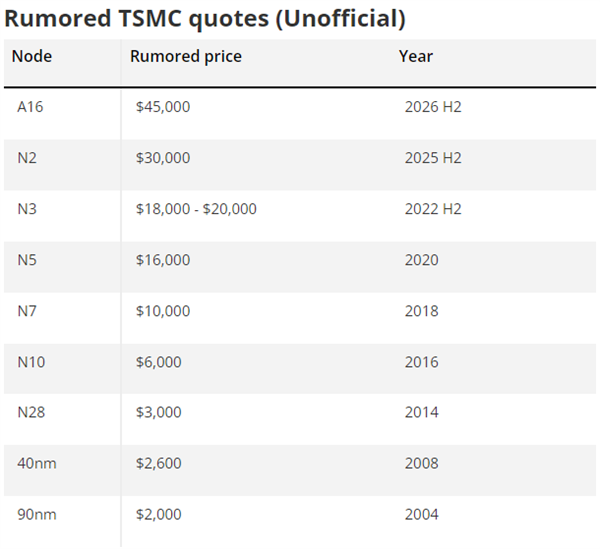Screen dimensions: 600x549
Task: Click the $30,000 price cell
Action: tap(163, 158)
